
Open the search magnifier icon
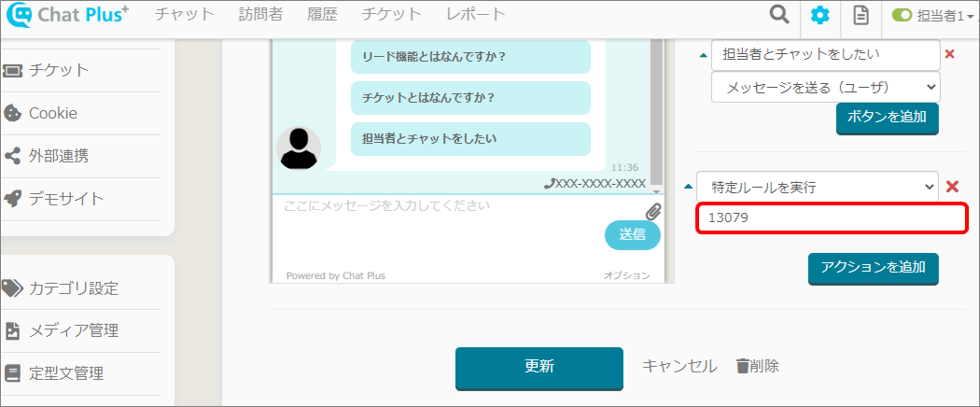click(778, 14)
